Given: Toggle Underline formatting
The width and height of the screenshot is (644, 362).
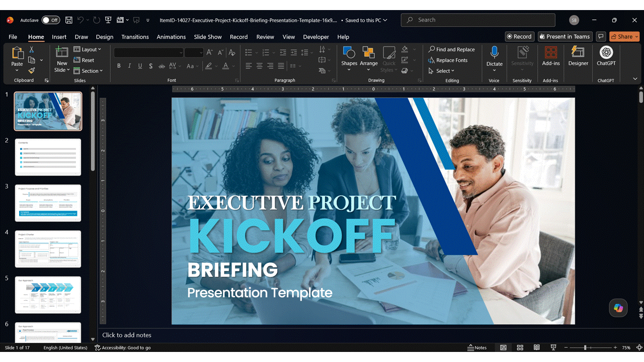Looking at the screenshot, I should click(140, 66).
